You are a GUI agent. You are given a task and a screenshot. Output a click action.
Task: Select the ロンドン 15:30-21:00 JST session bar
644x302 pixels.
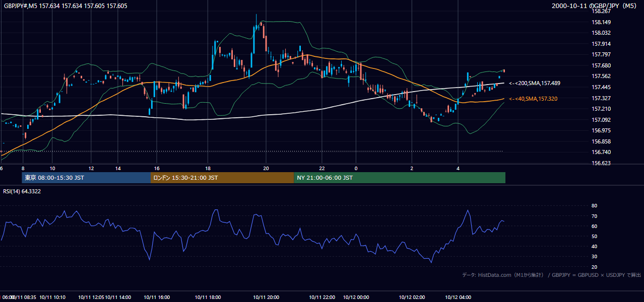222,178
